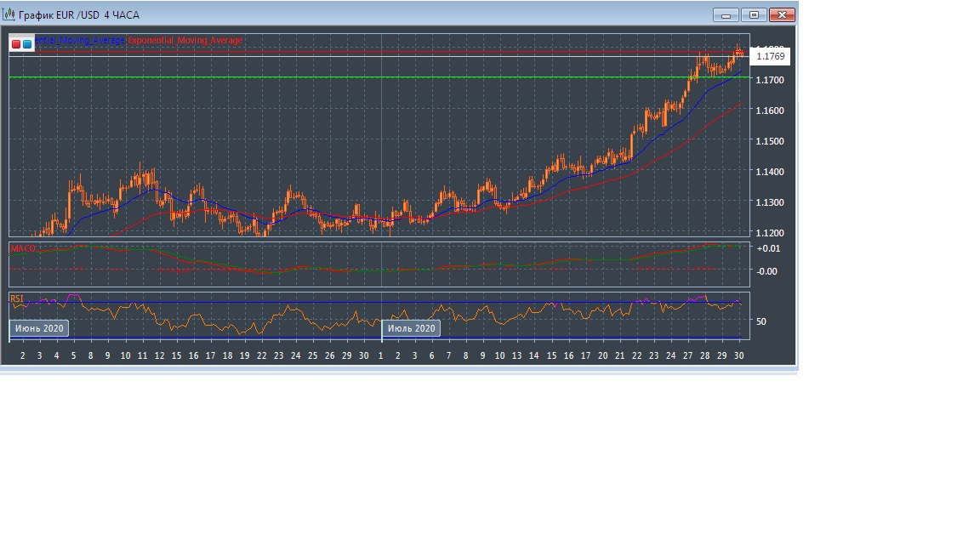Click the blue square icon on the chart
The width and height of the screenshot is (980, 551).
27,43
